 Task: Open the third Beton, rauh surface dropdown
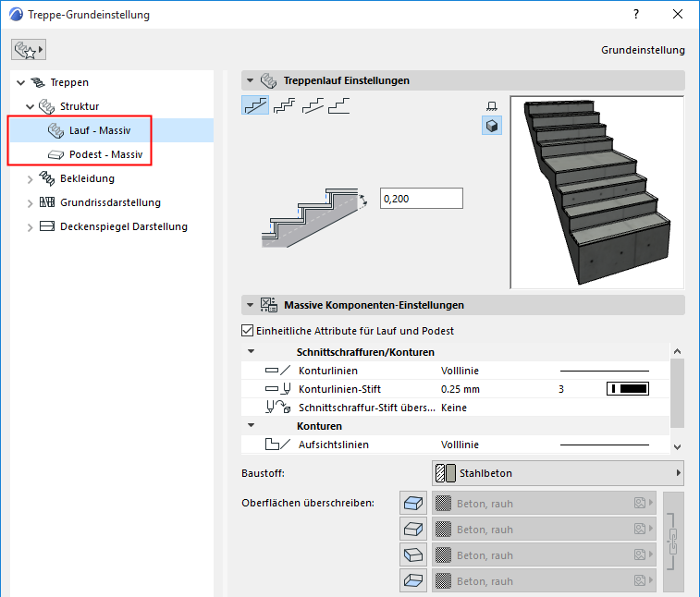pyautogui.click(x=545, y=555)
